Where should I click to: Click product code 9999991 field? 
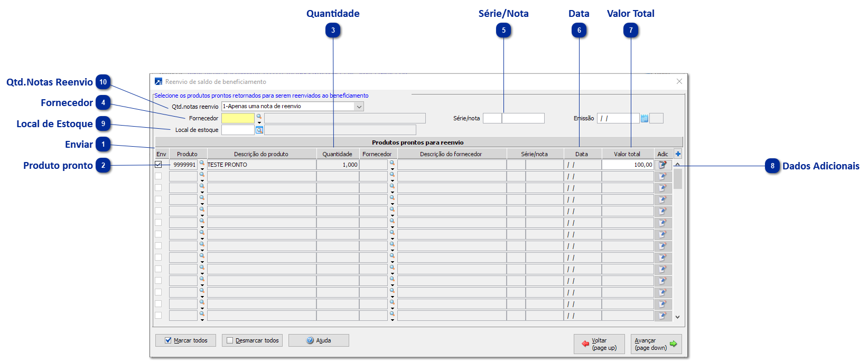pos(183,165)
